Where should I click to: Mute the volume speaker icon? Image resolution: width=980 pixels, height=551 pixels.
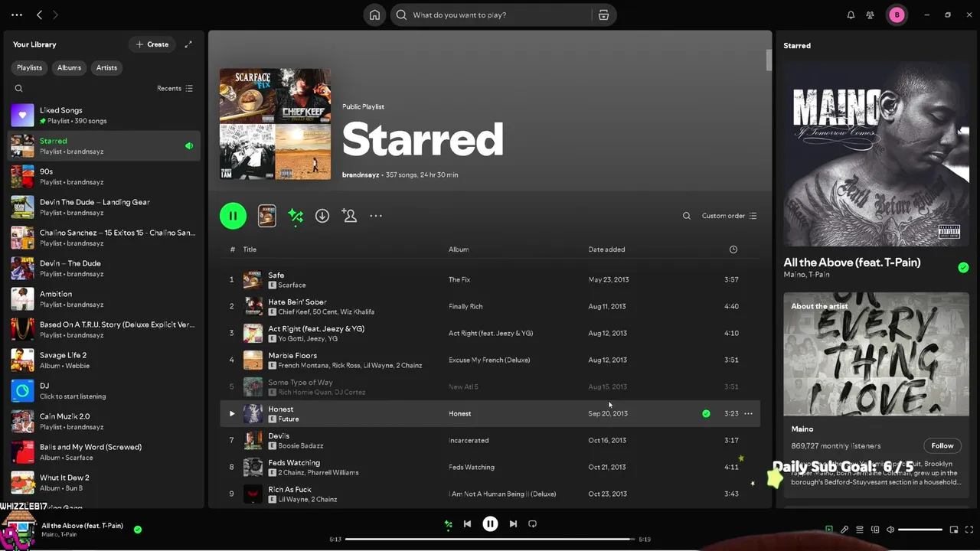pyautogui.click(x=890, y=530)
